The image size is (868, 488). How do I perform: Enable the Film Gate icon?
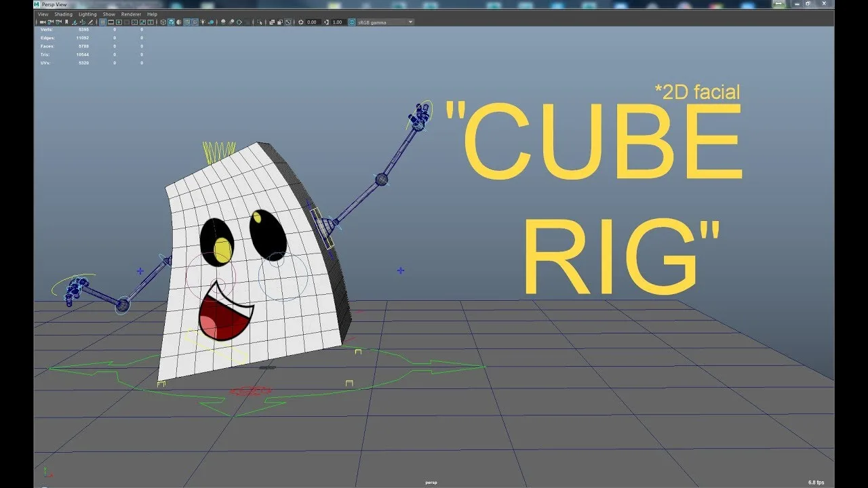[x=111, y=22]
